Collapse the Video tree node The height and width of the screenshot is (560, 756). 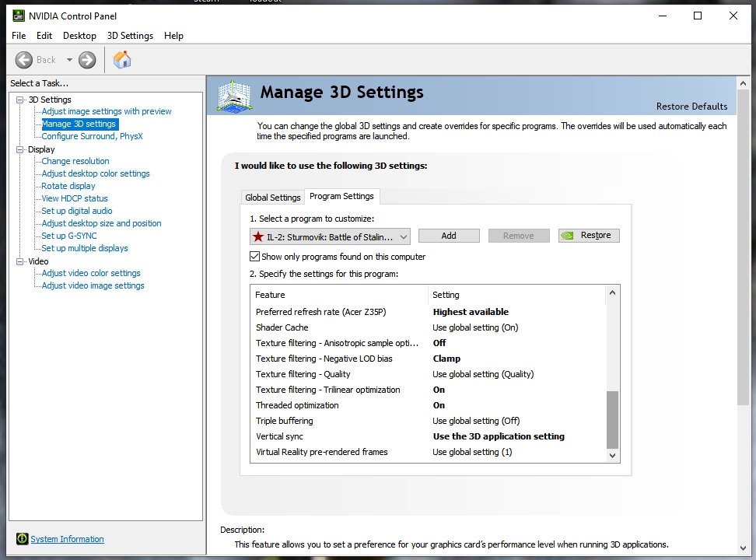pyautogui.click(x=19, y=261)
